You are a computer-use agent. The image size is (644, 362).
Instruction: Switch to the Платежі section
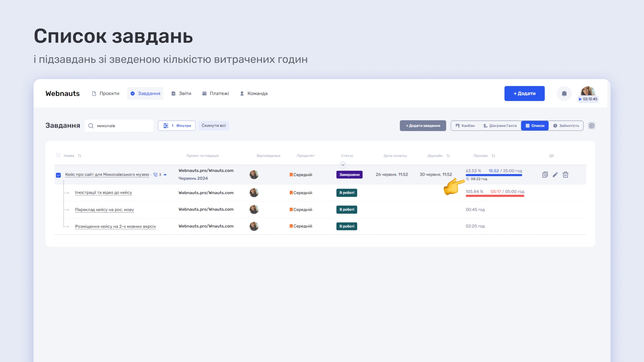(x=216, y=94)
